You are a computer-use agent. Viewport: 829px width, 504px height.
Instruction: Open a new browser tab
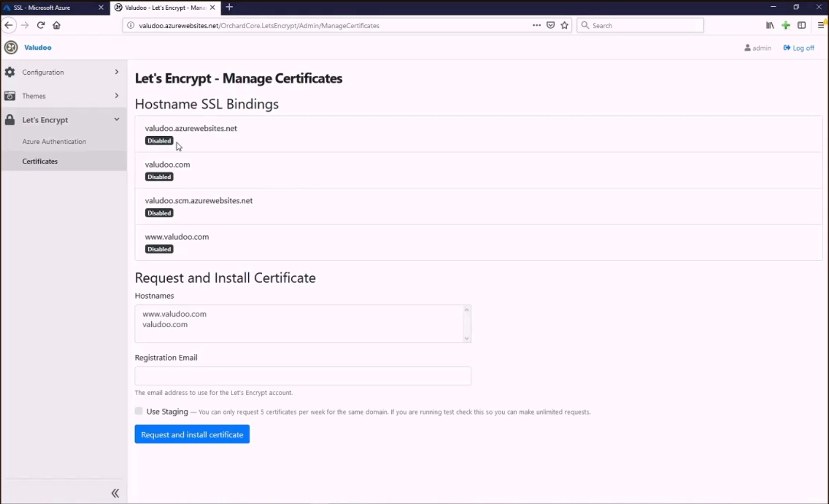pos(229,7)
